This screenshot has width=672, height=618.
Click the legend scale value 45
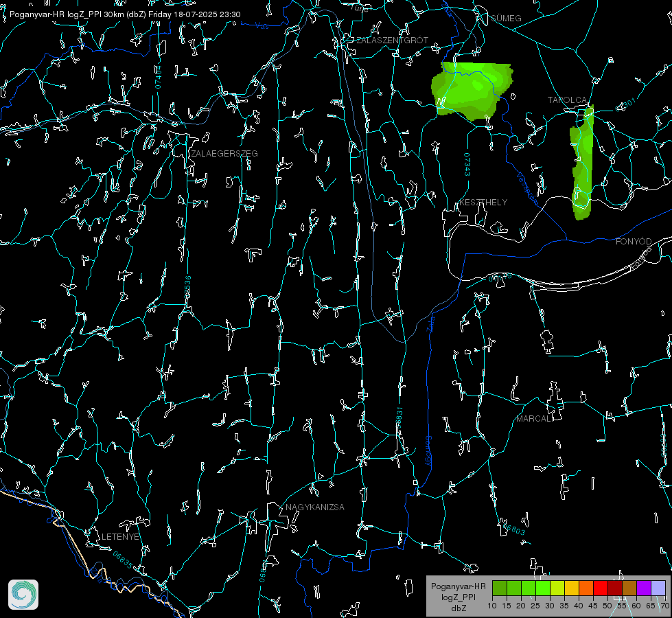[x=592, y=606]
